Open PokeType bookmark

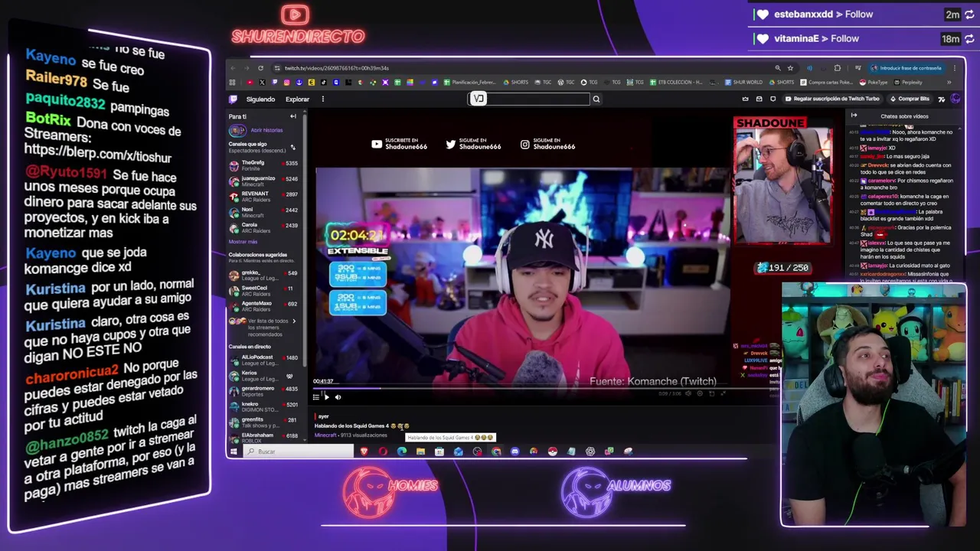click(x=874, y=82)
